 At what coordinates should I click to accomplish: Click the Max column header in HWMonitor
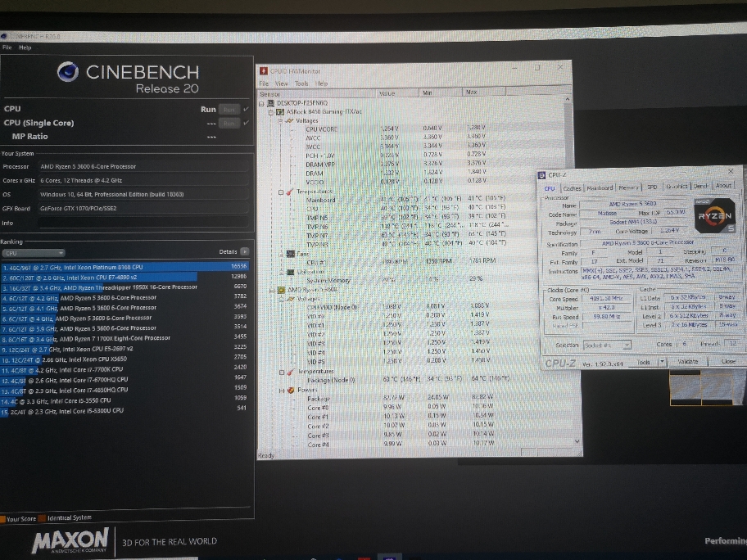[483, 92]
